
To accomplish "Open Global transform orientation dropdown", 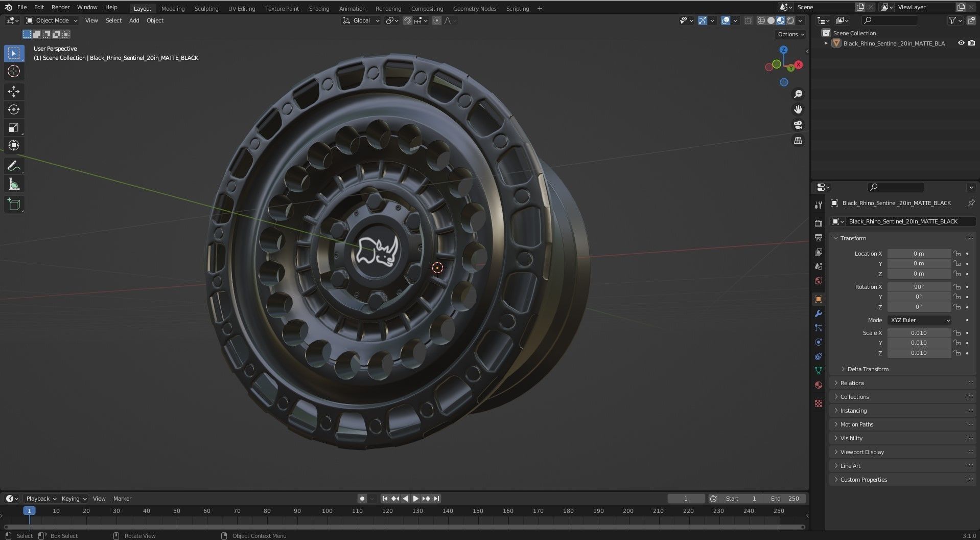I will 361,20.
